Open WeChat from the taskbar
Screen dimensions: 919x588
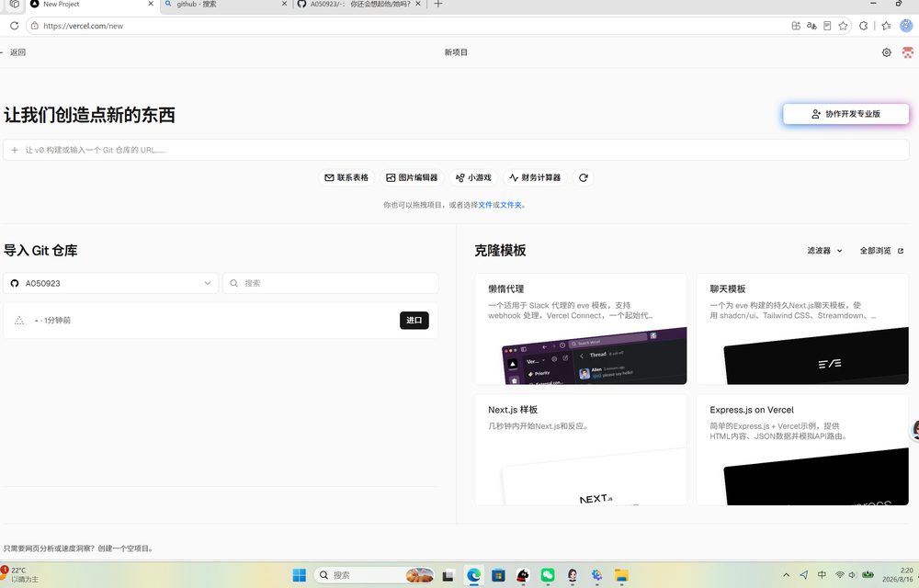(x=548, y=575)
